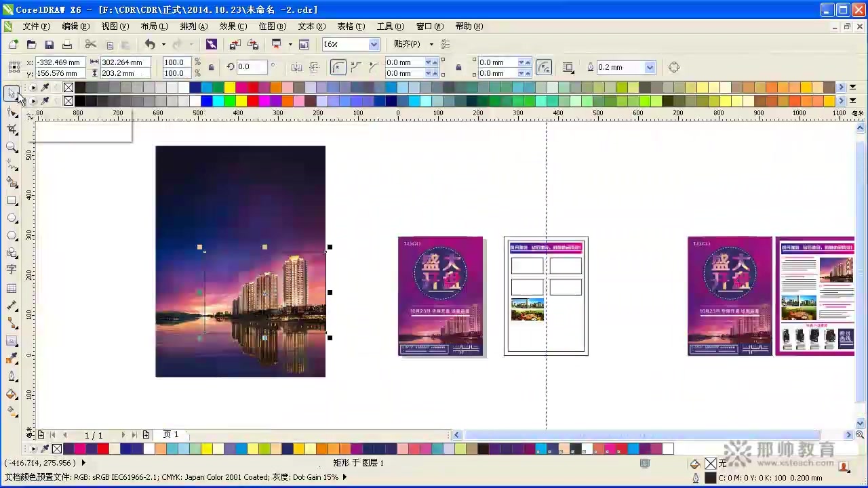Pick the blue swatch in second palette row
This screenshot has height=488, width=868.
(207, 101)
